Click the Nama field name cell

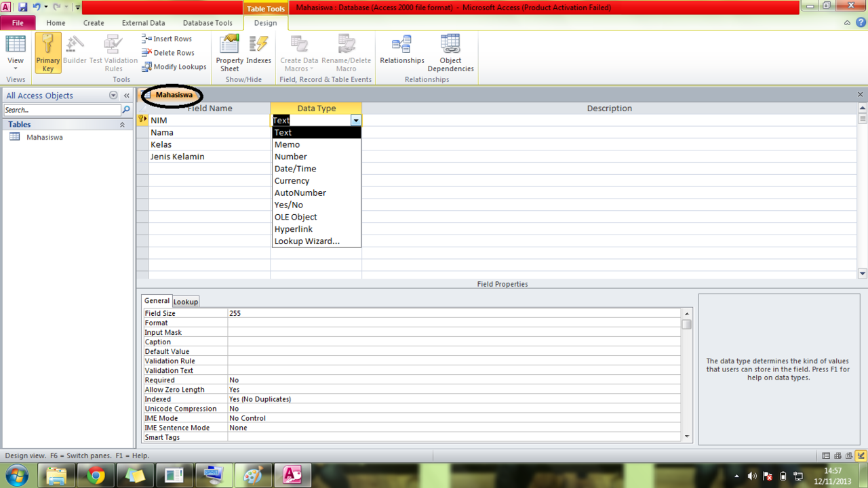coord(210,132)
